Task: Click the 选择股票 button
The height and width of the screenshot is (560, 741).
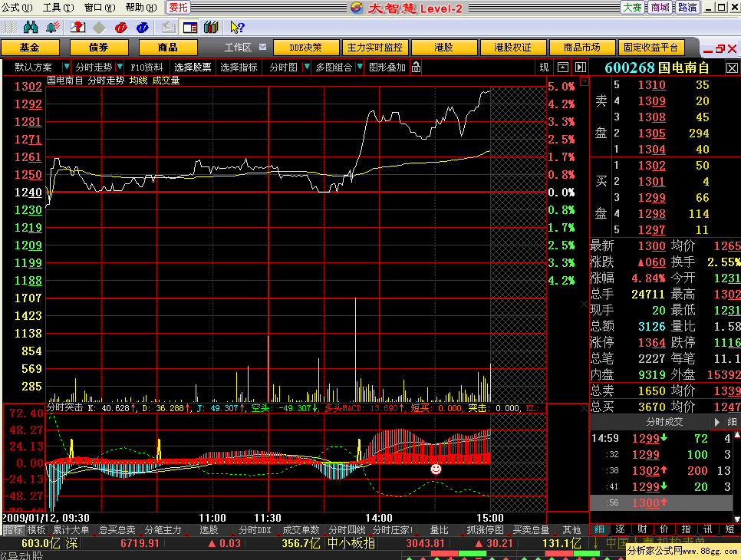Action: (193, 67)
